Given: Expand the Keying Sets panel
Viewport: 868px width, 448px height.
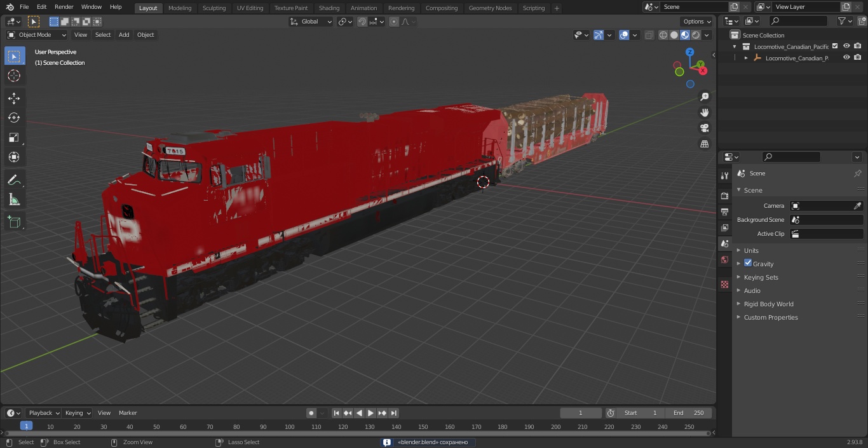Looking at the screenshot, I should click(761, 277).
